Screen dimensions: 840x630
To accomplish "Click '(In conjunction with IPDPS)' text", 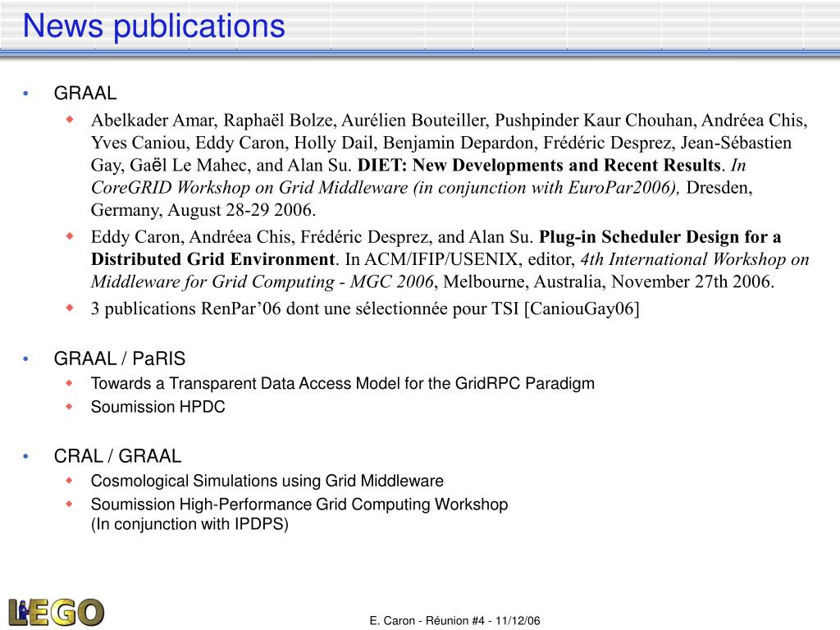I will (189, 524).
